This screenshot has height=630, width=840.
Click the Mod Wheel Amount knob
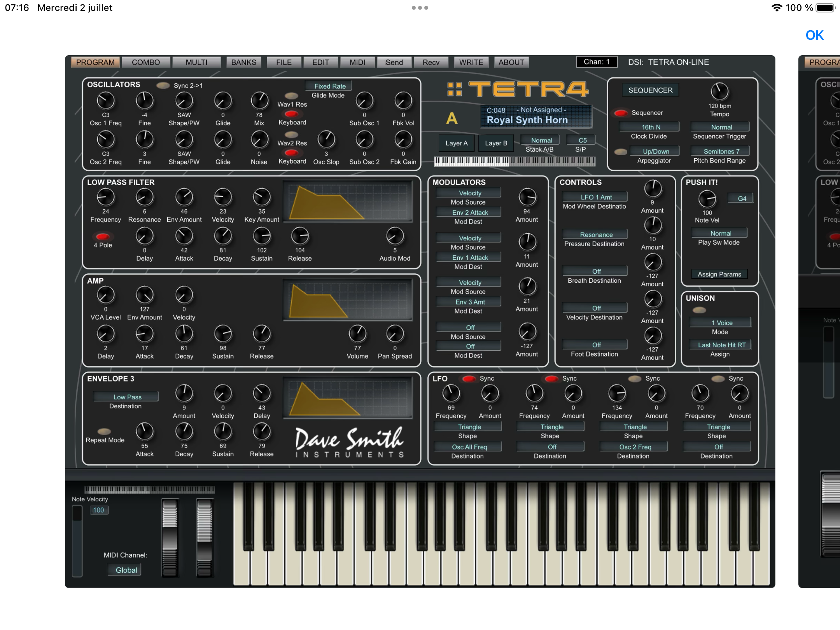click(x=653, y=189)
